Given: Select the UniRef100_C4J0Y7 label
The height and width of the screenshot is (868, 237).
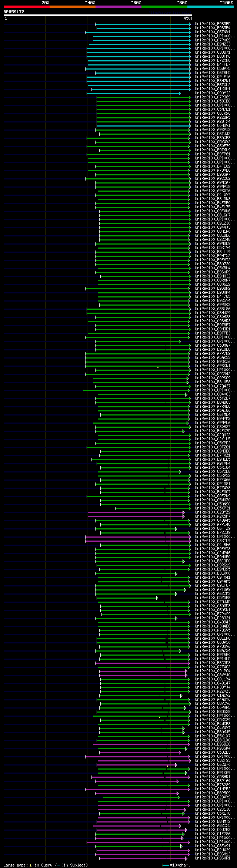Looking at the screenshot, I should pos(213,195).
